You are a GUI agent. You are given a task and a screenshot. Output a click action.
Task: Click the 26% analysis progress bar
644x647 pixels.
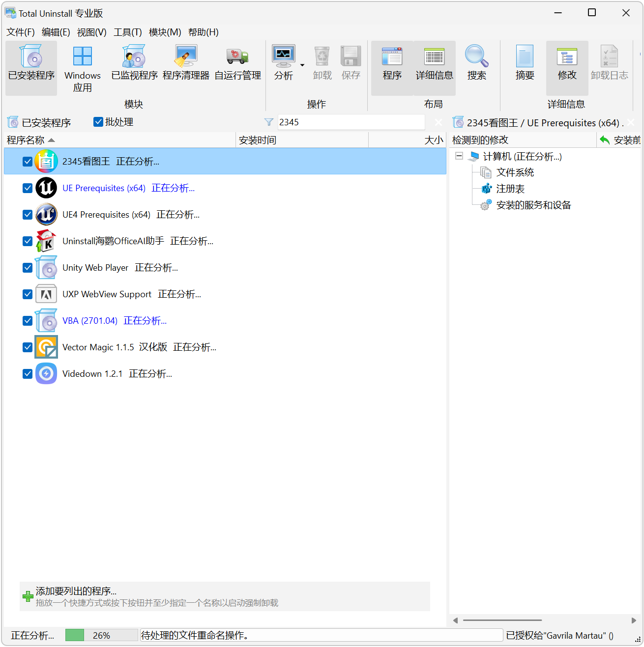[x=102, y=635]
